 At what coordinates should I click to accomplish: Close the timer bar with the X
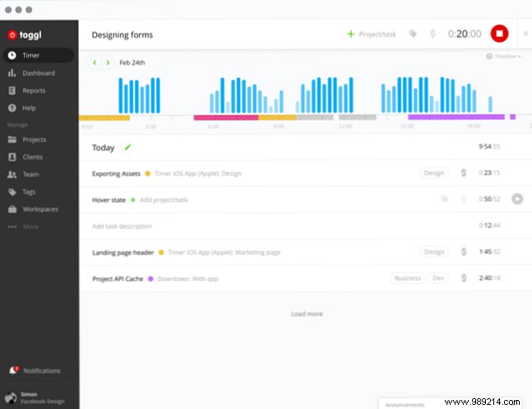525,34
